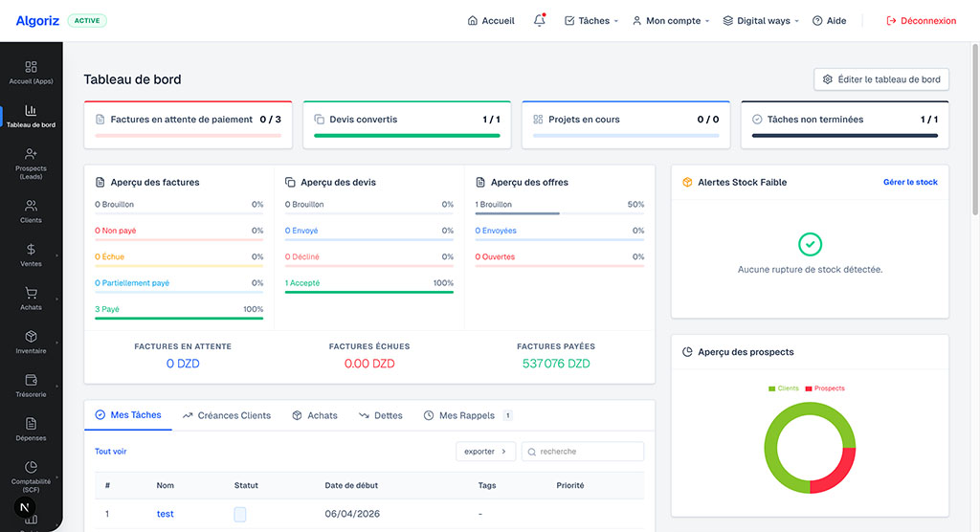Click the recherche field in the tasks table

click(583, 452)
